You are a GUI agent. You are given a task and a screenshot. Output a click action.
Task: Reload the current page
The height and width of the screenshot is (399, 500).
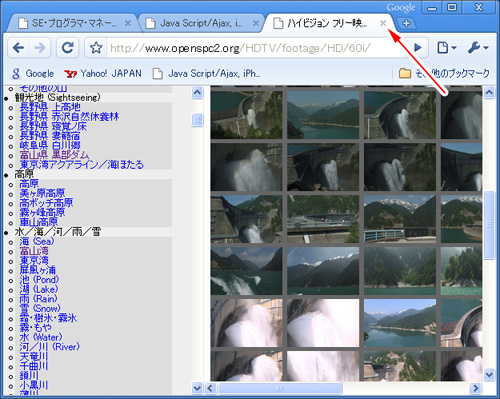click(68, 48)
